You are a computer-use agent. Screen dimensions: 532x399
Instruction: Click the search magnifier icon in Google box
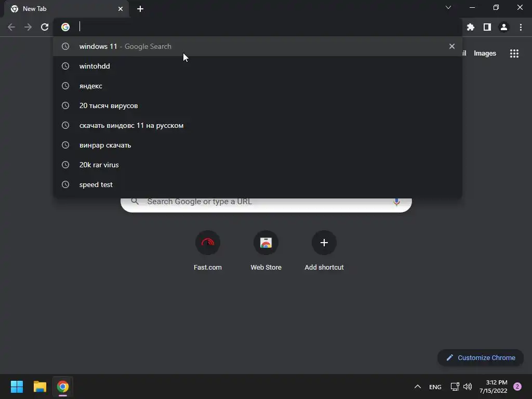(135, 201)
